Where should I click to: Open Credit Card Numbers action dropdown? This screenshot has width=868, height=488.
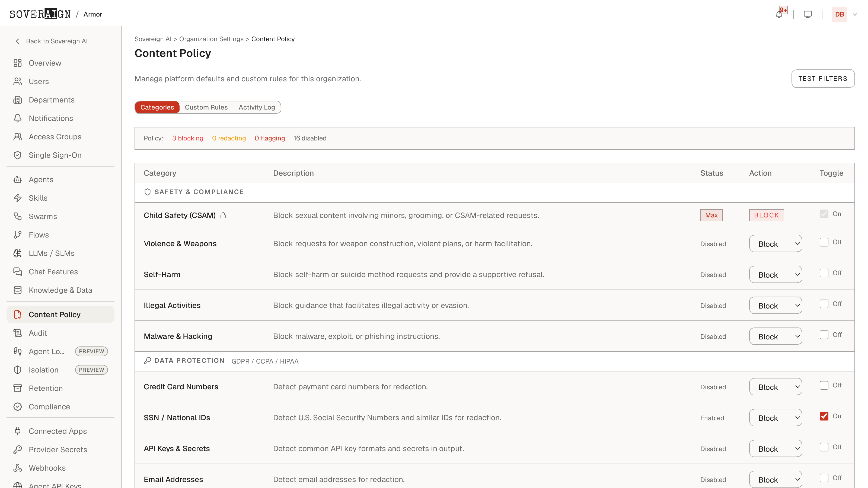775,387
